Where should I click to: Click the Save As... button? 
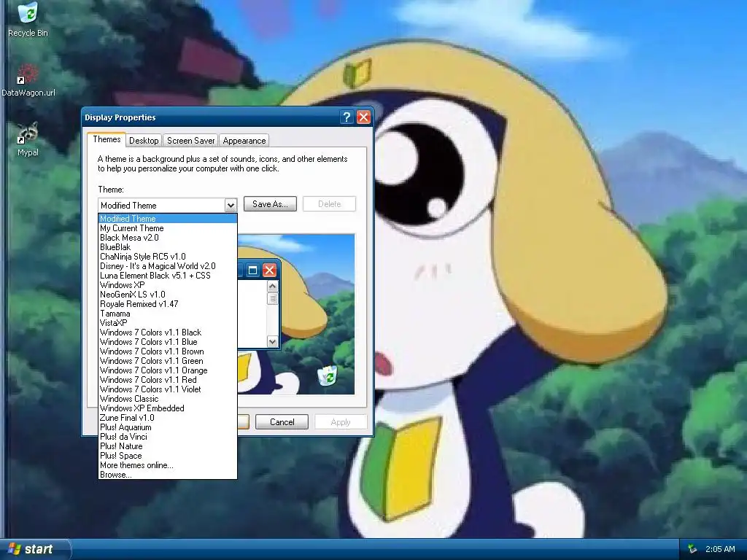(270, 204)
